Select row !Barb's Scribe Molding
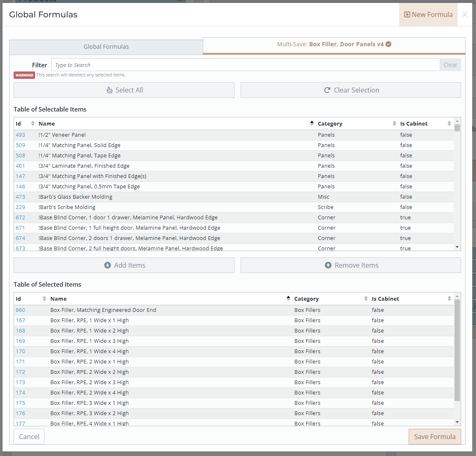This screenshot has height=456, width=476. pyautogui.click(x=234, y=207)
